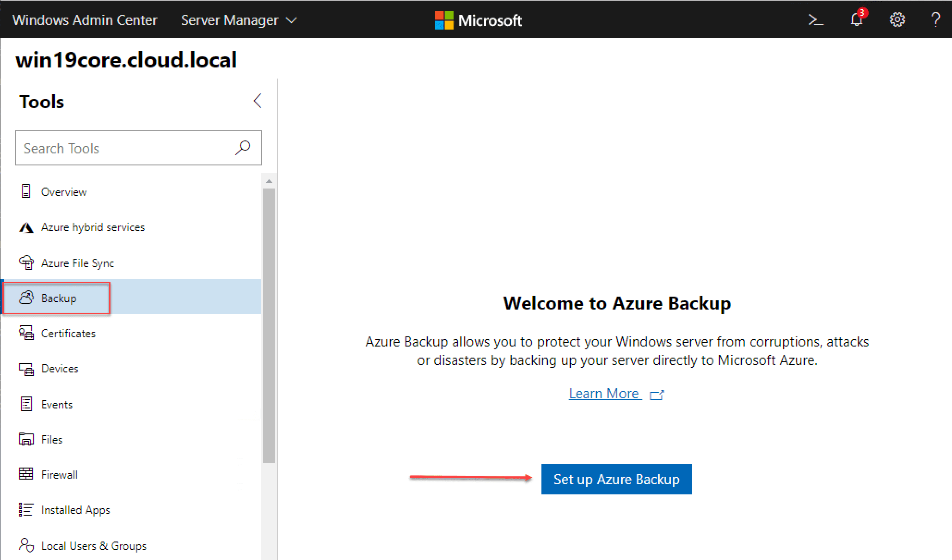Collapse the Tools pane with the chevron
This screenshot has height=560, width=952.
click(258, 101)
